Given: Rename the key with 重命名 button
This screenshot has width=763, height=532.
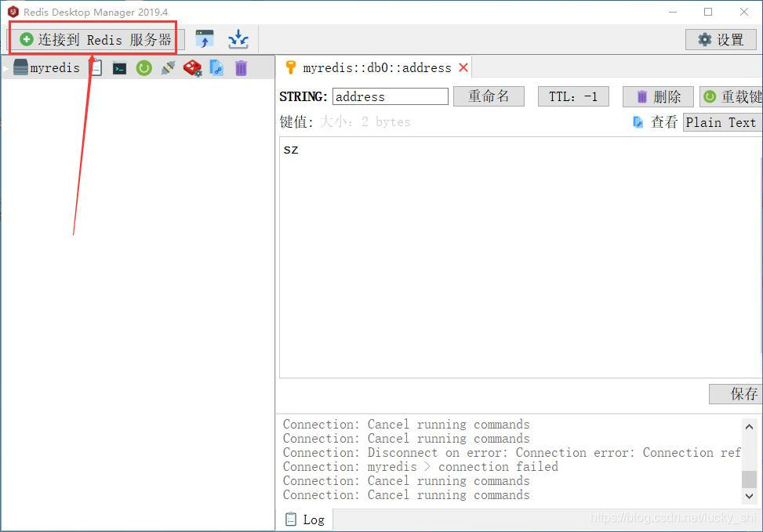Looking at the screenshot, I should point(489,96).
